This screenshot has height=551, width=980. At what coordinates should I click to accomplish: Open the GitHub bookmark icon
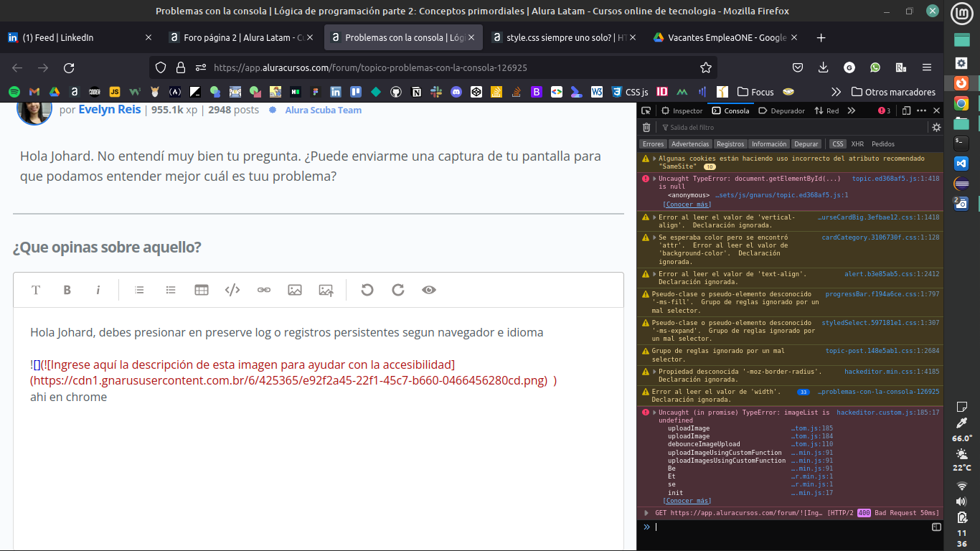[x=396, y=92]
